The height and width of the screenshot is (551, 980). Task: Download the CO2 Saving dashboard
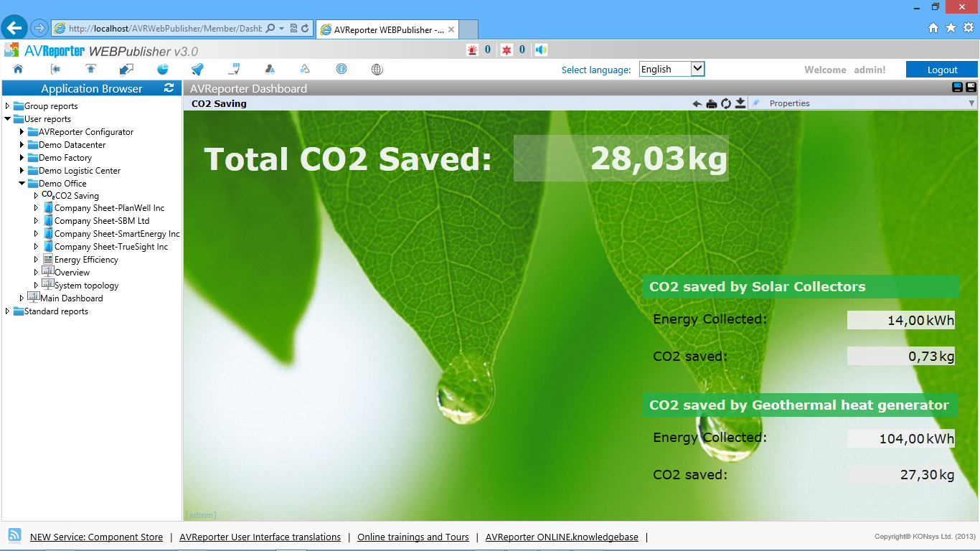click(x=740, y=104)
